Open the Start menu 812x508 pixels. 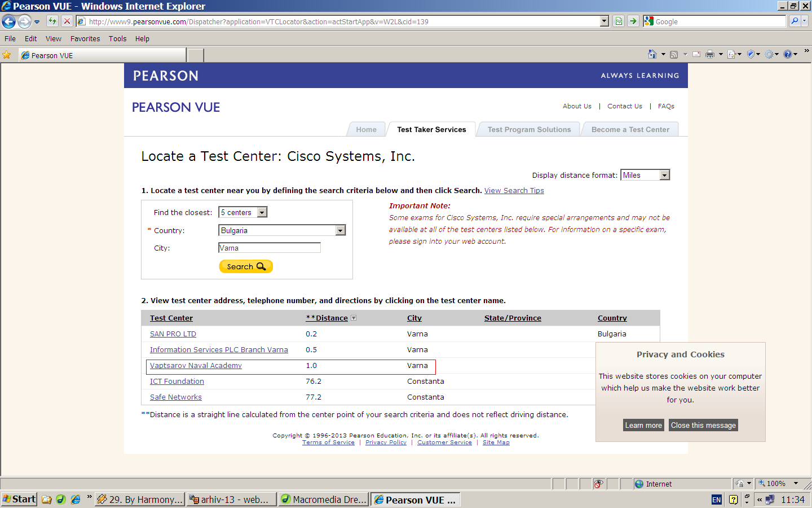pos(19,500)
